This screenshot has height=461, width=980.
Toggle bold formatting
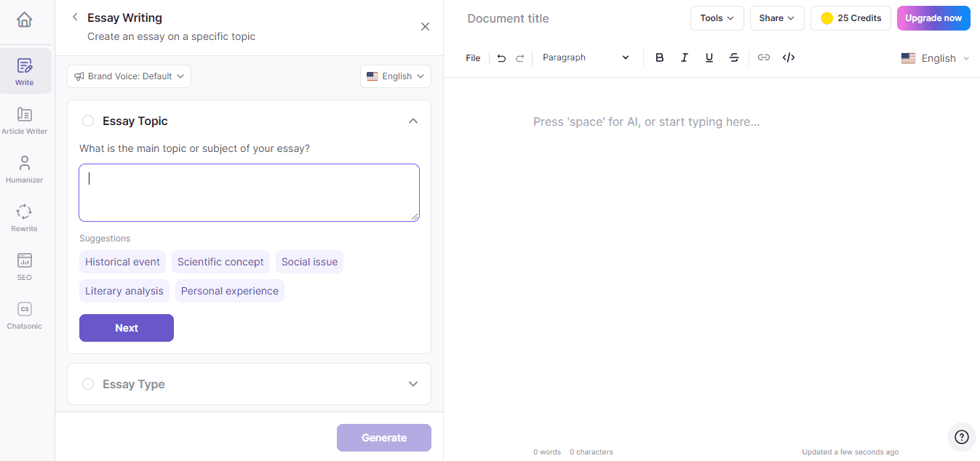[x=659, y=57]
